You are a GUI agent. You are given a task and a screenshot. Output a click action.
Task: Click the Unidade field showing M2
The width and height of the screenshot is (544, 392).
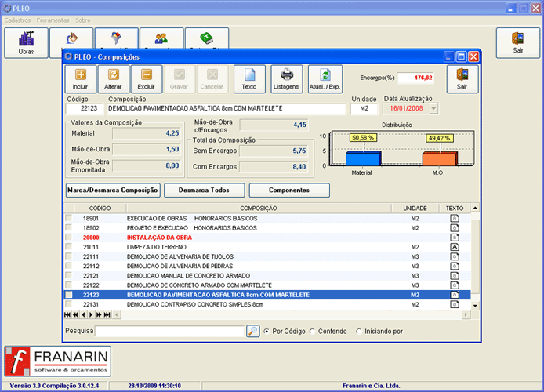point(364,108)
